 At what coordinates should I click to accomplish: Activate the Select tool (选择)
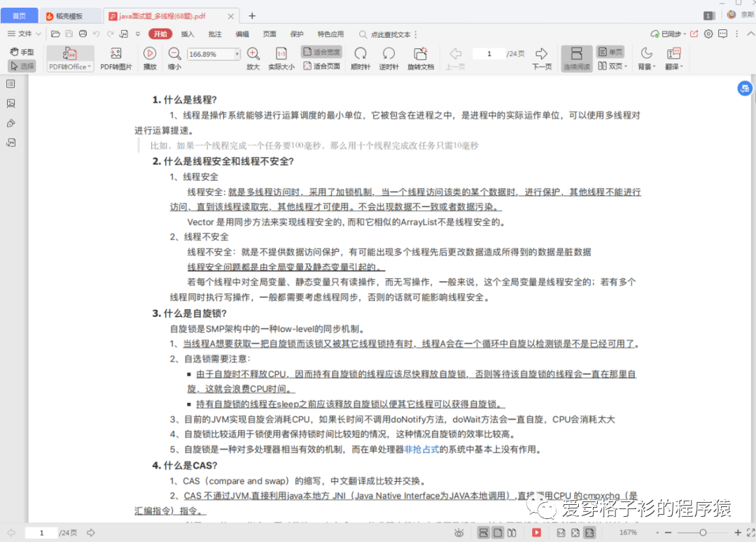pyautogui.click(x=22, y=66)
